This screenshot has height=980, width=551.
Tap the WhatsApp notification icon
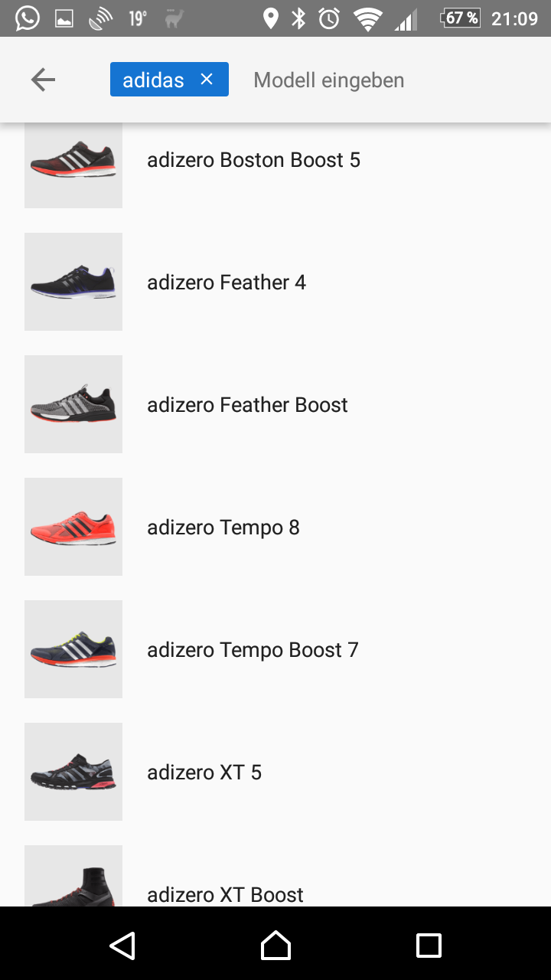pos(27,18)
